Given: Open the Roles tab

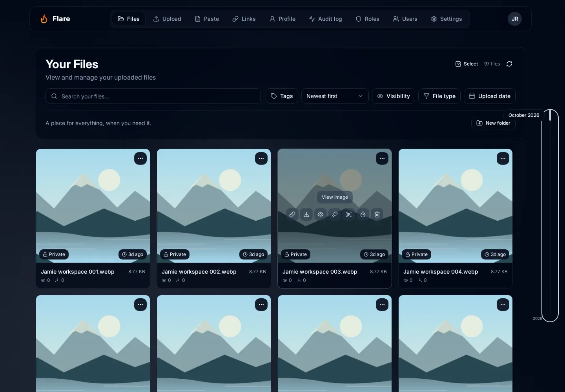Looking at the screenshot, I should point(368,19).
